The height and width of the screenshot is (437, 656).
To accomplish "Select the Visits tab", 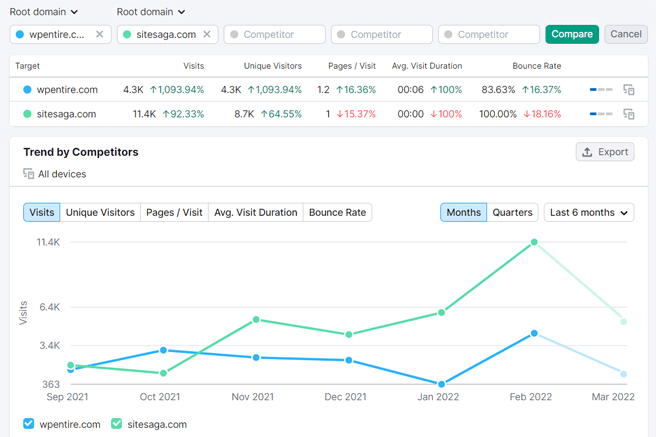I will click(41, 212).
